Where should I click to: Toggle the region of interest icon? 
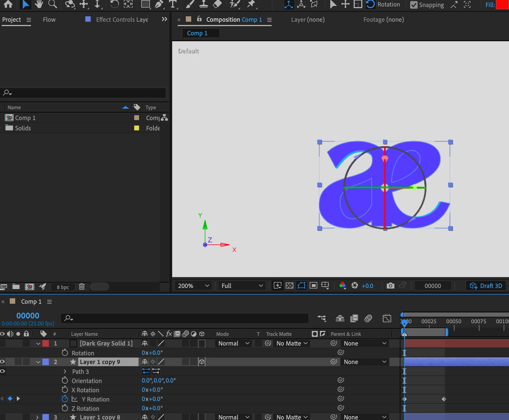(x=313, y=286)
